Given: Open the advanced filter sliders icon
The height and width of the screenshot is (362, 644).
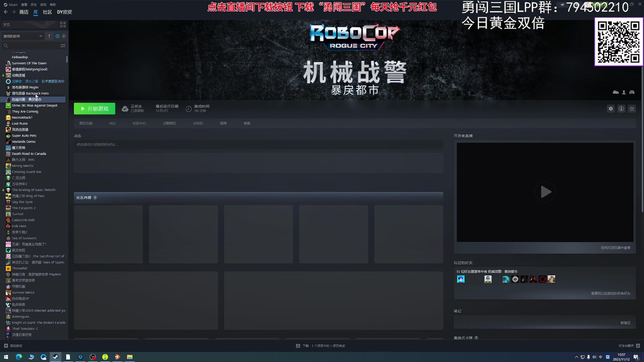Looking at the screenshot, I should pyautogui.click(x=63, y=46).
